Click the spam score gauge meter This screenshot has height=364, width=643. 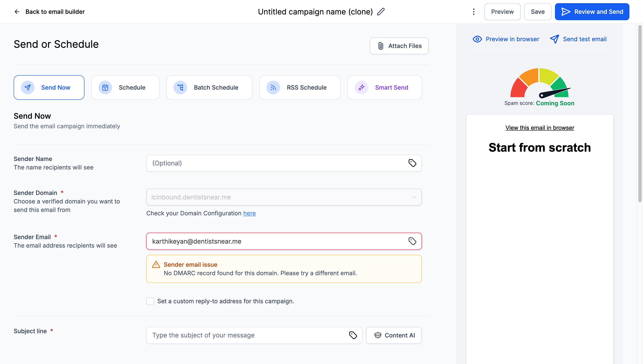[x=539, y=84]
